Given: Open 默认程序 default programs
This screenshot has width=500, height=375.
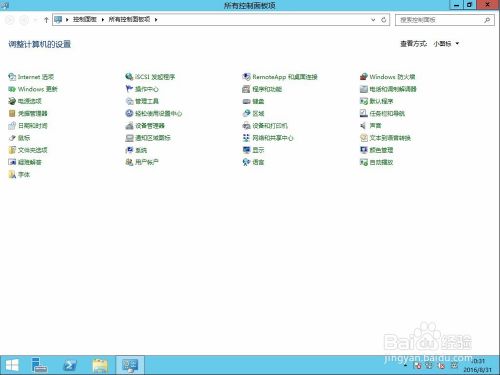Looking at the screenshot, I should [x=377, y=101].
